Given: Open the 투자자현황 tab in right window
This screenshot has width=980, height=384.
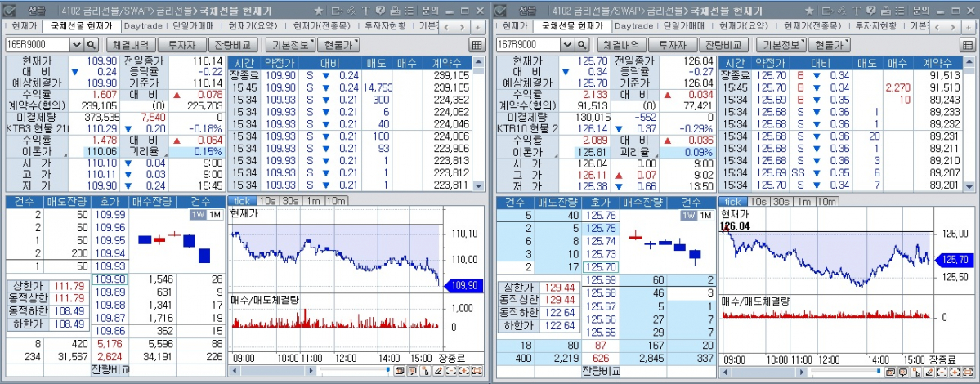Looking at the screenshot, I should (875, 26).
